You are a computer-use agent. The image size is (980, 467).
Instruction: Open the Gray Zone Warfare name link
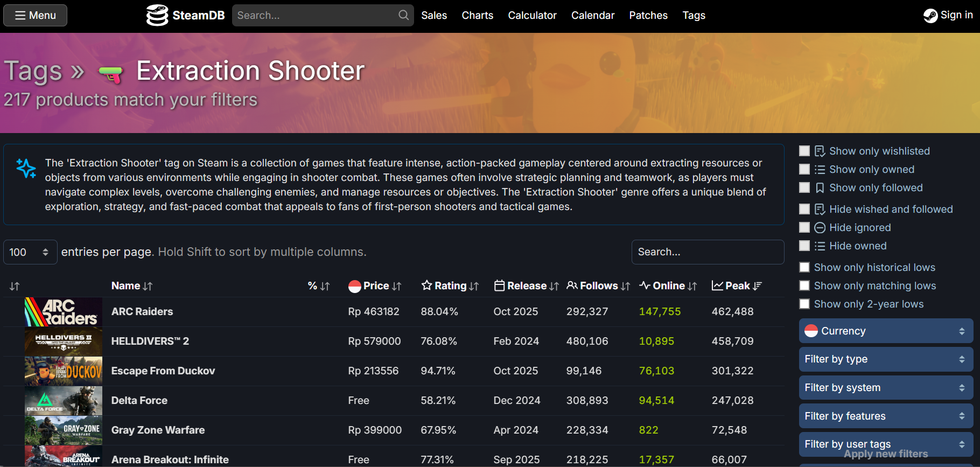tap(158, 430)
